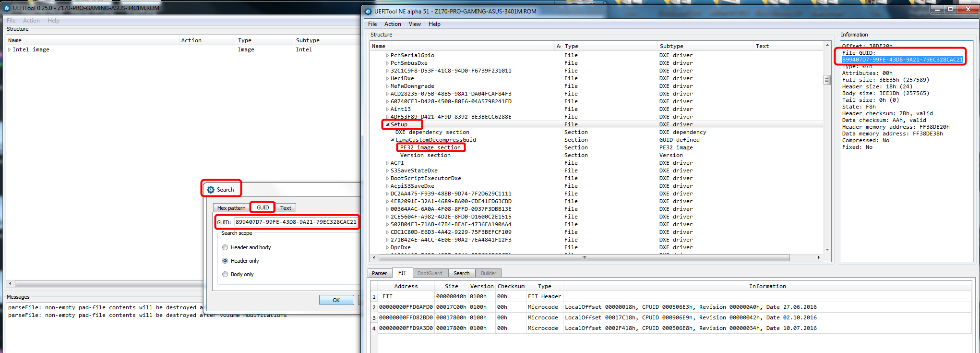Click structure tree horizontal scrollbar

(584, 258)
